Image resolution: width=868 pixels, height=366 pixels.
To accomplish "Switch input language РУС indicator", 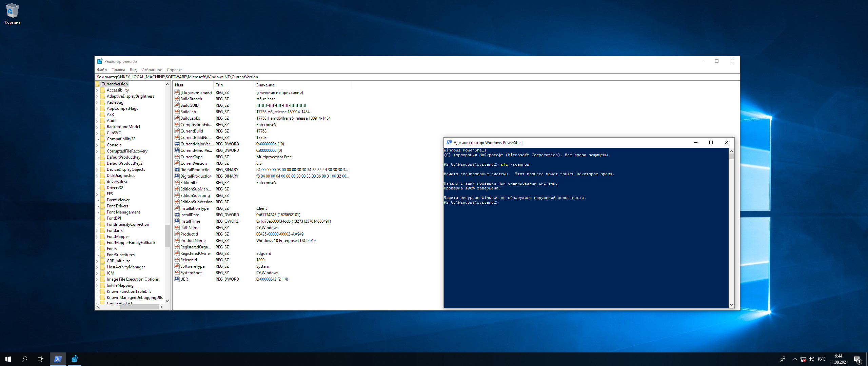I will 821,359.
